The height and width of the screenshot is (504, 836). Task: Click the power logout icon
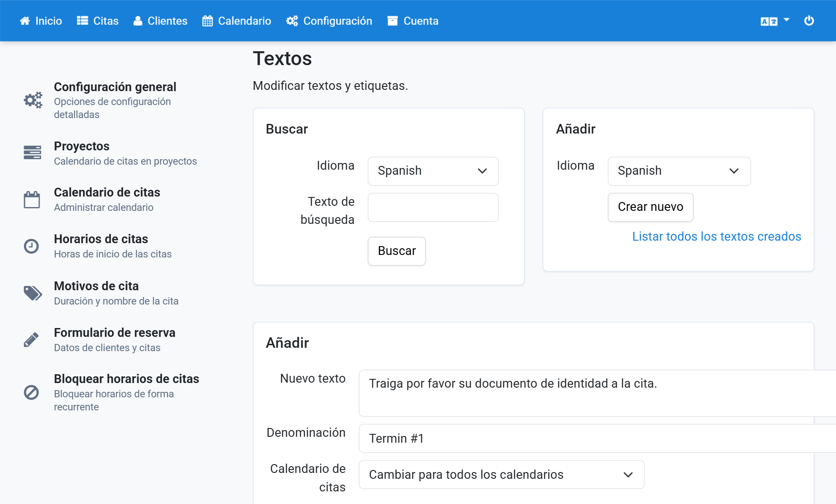coord(809,21)
